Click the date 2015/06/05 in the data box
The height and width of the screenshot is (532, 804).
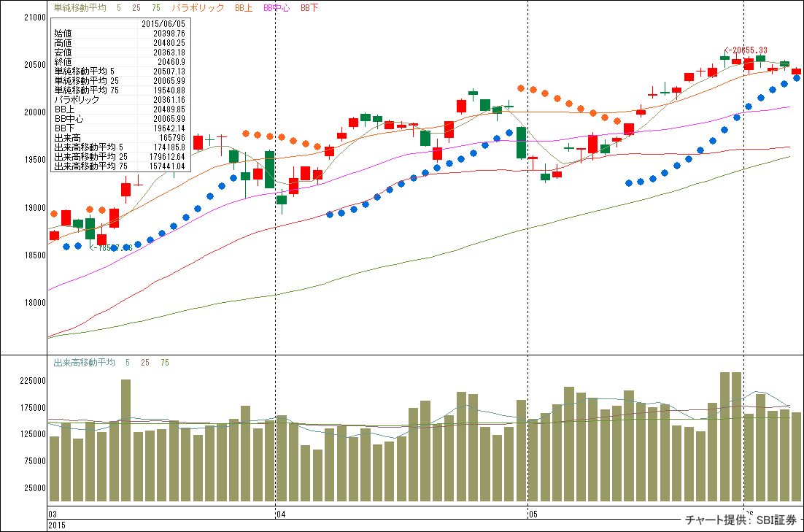[165, 24]
